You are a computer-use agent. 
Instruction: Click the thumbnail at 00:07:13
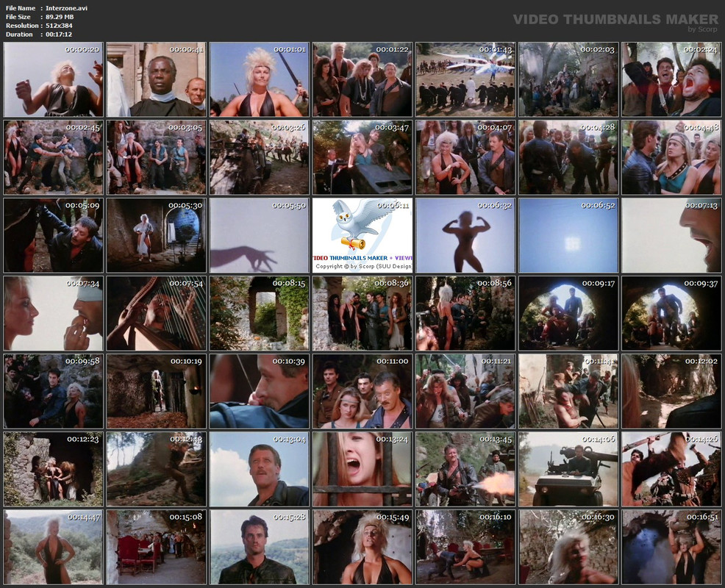(x=672, y=235)
